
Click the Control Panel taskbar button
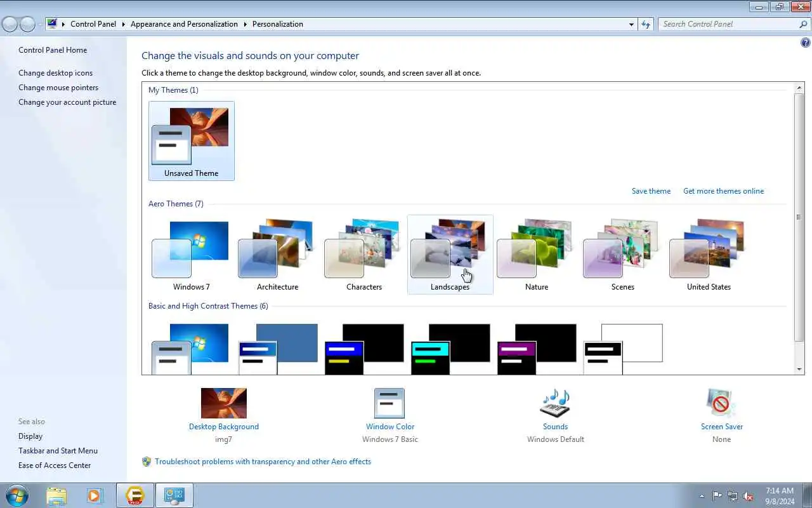point(174,495)
